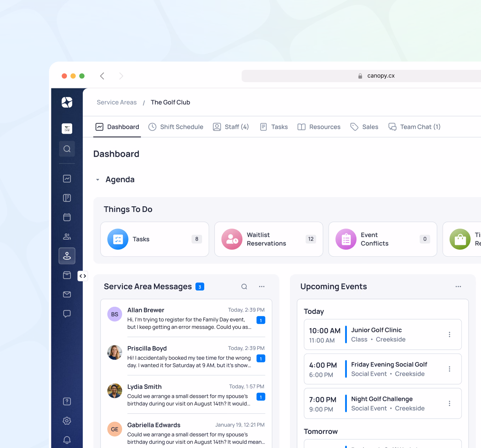
Task: Open the book-layout icon in sidebar
Action: tap(67, 198)
